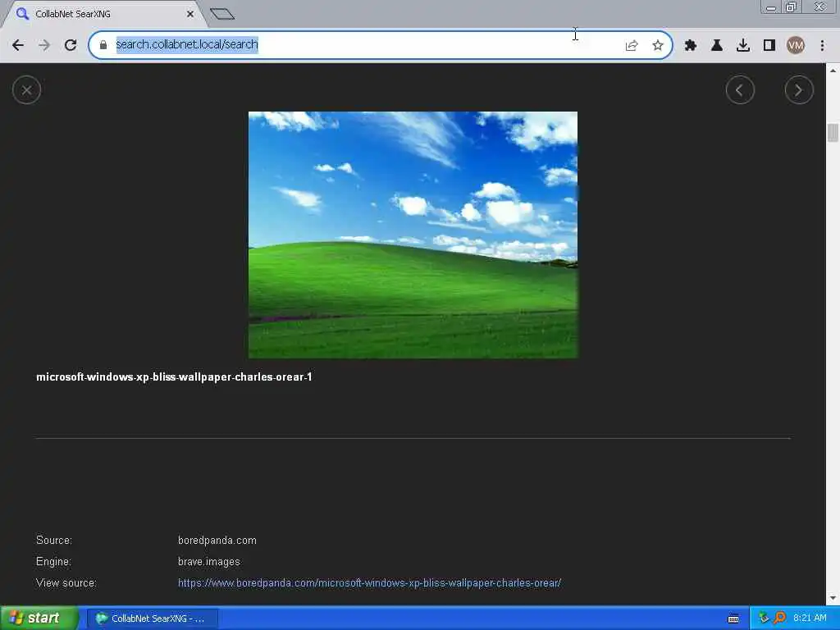Click the View source: label
840x630 pixels.
66,583
